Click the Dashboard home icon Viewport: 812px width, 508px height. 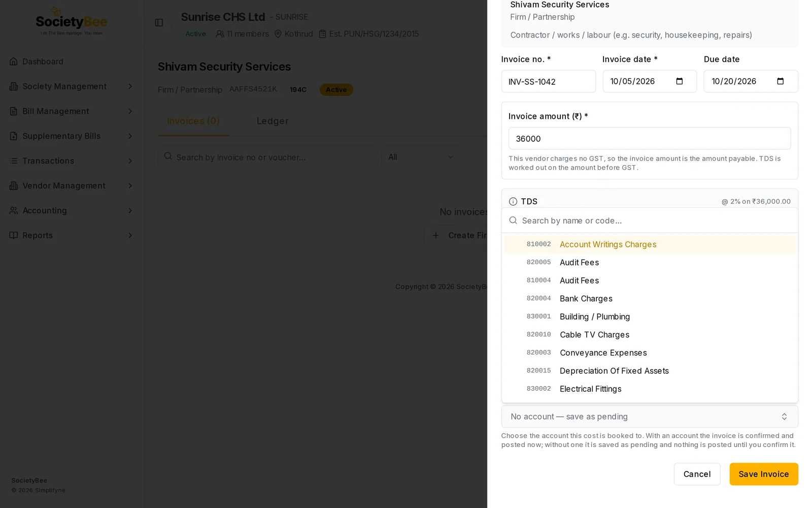pyautogui.click(x=14, y=61)
